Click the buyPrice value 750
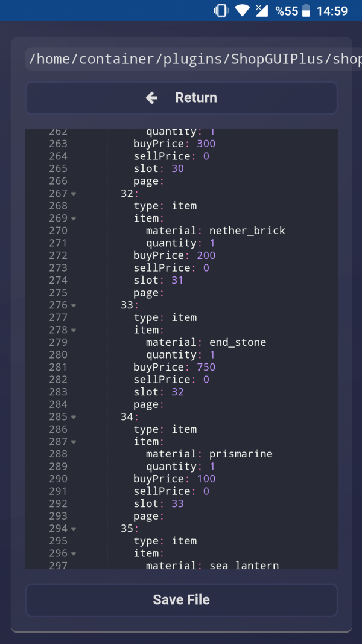This screenshot has width=362, height=644. pos(208,367)
